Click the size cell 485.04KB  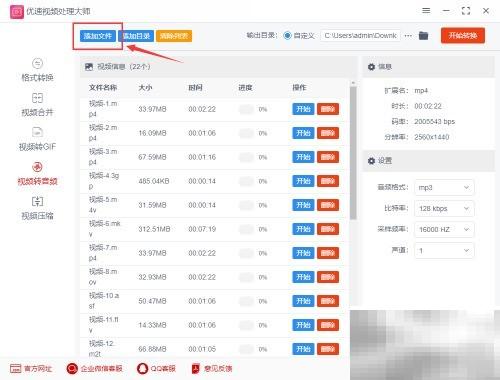[x=154, y=181]
